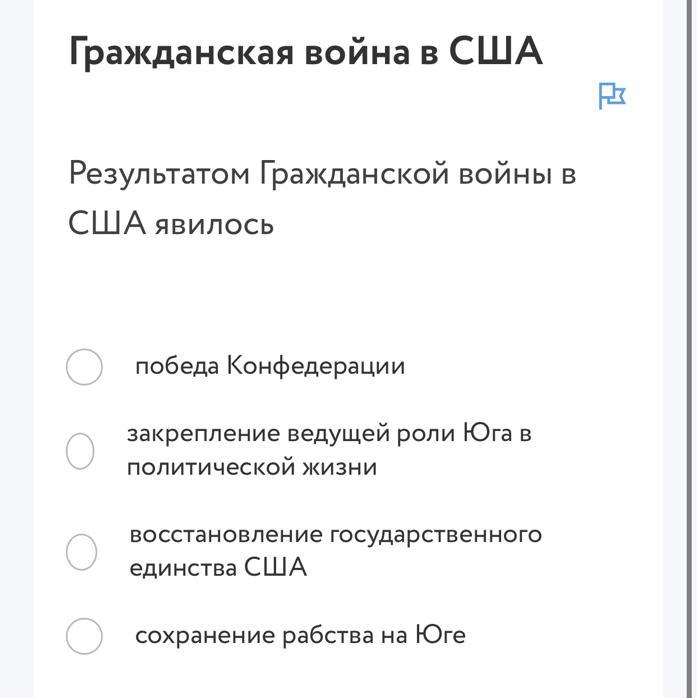Click the word 'Юге' in the last option
This screenshot has height=698, width=697.
click(x=441, y=634)
